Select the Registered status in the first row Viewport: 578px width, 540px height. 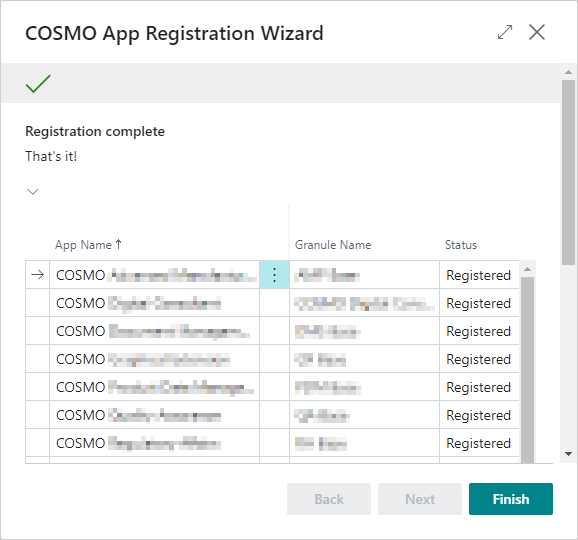(478, 275)
